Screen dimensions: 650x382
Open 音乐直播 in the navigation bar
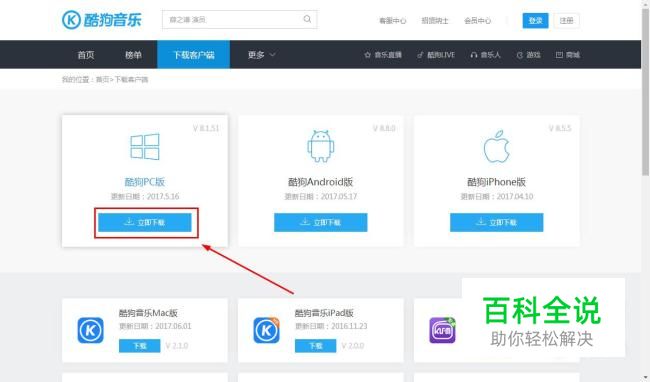pos(383,55)
